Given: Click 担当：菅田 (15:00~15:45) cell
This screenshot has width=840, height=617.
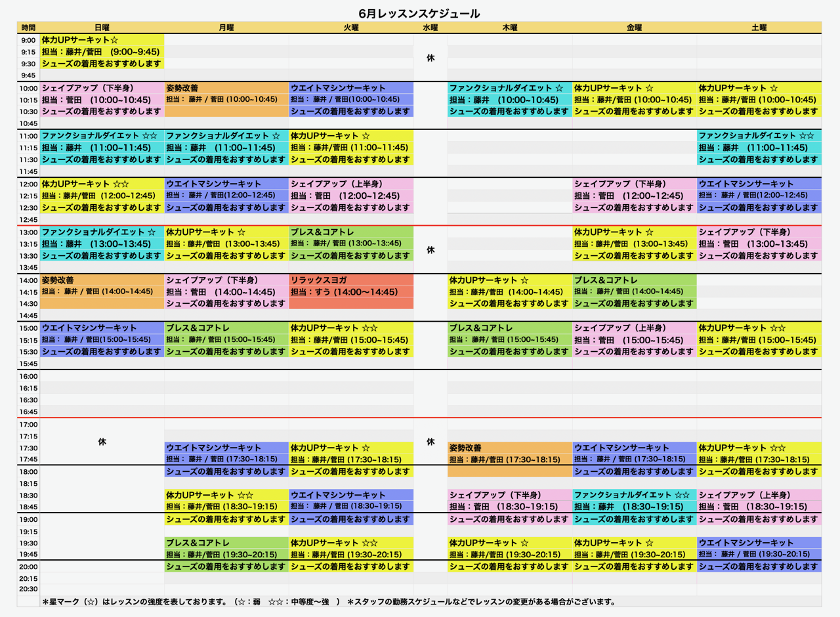Looking at the screenshot, I should 635,340.
